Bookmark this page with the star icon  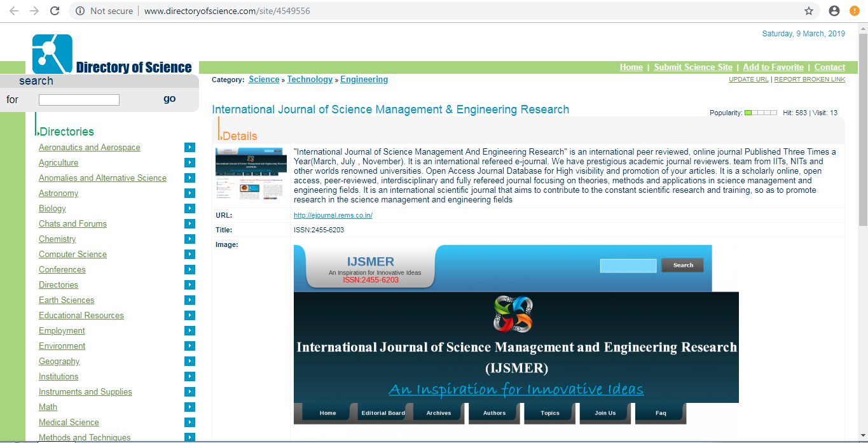(809, 11)
